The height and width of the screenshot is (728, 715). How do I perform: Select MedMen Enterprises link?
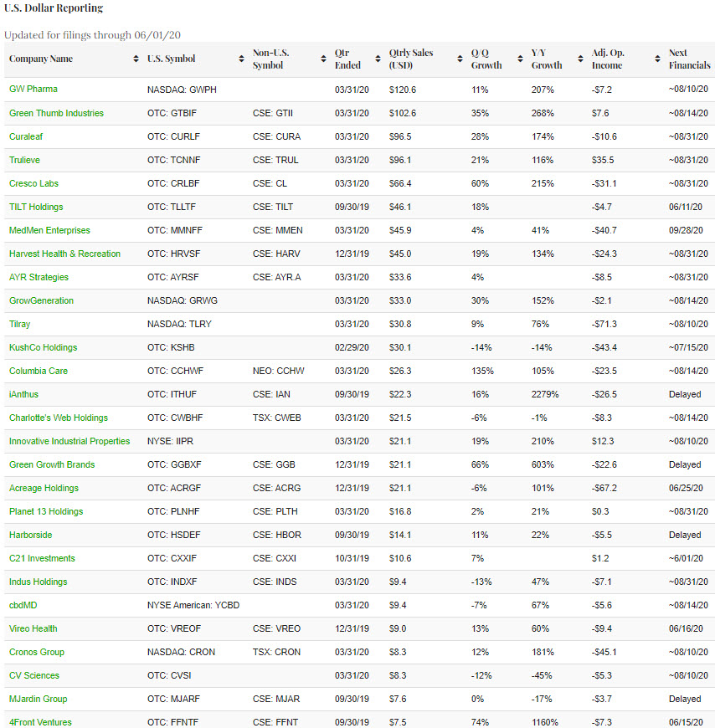tap(49, 230)
